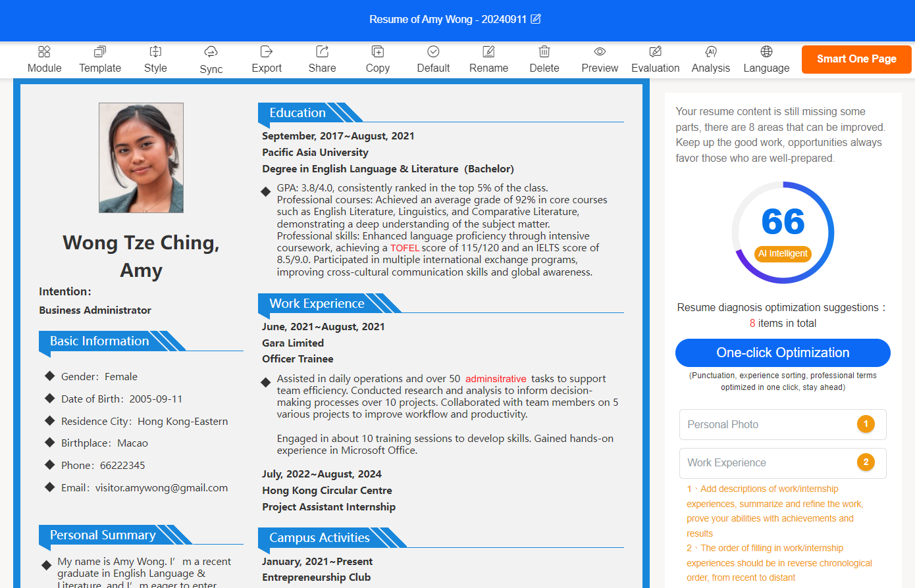Click the Sync cloud icon
This screenshot has height=588, width=915.
click(211, 52)
